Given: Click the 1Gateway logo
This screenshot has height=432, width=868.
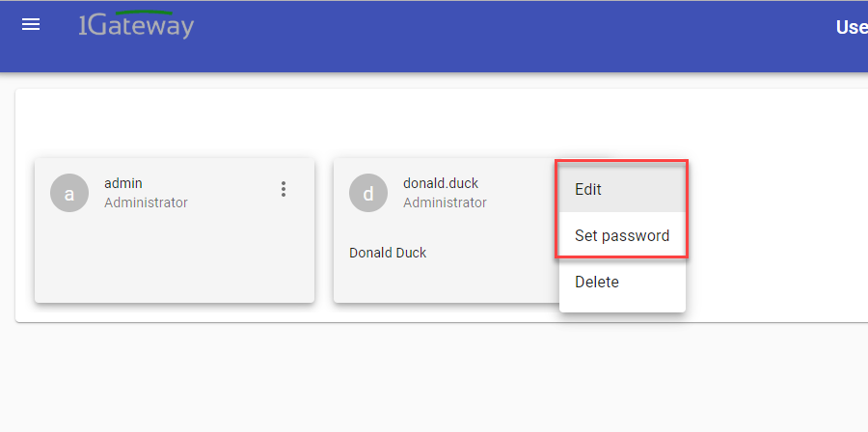Looking at the screenshot, I should [136, 25].
